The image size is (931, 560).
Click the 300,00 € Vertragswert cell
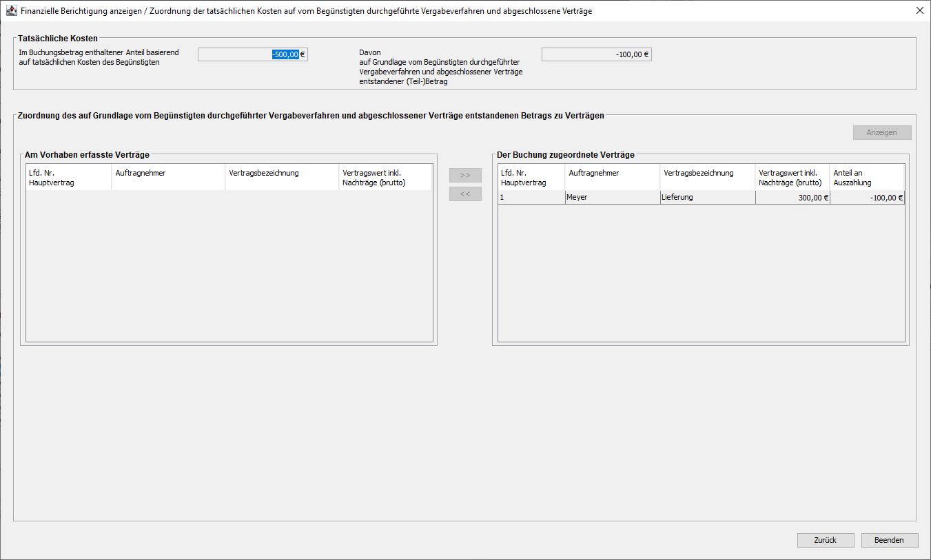point(792,198)
